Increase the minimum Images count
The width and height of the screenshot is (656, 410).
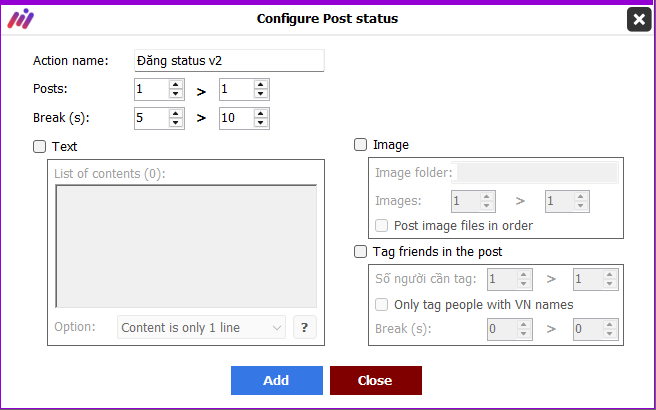pos(486,197)
